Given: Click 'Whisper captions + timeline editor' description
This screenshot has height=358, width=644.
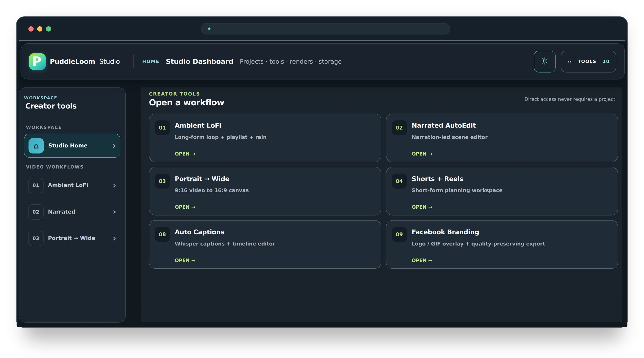Looking at the screenshot, I should click(225, 243).
